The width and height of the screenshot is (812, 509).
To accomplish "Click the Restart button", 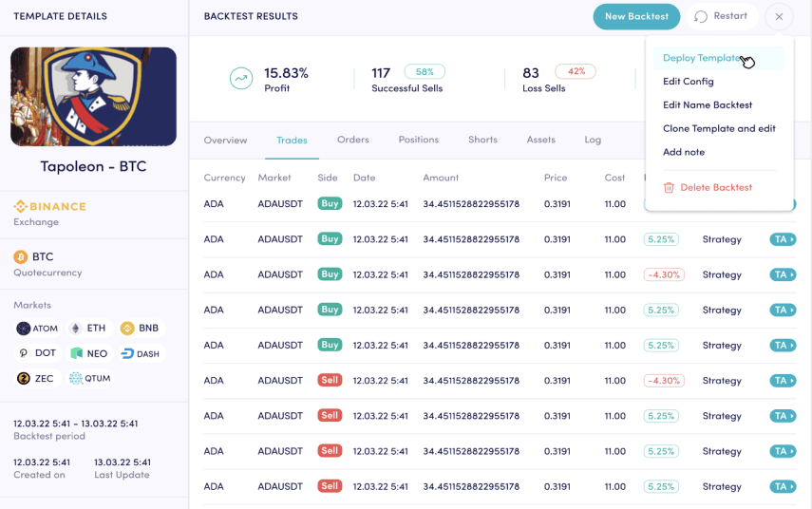I will click(721, 16).
